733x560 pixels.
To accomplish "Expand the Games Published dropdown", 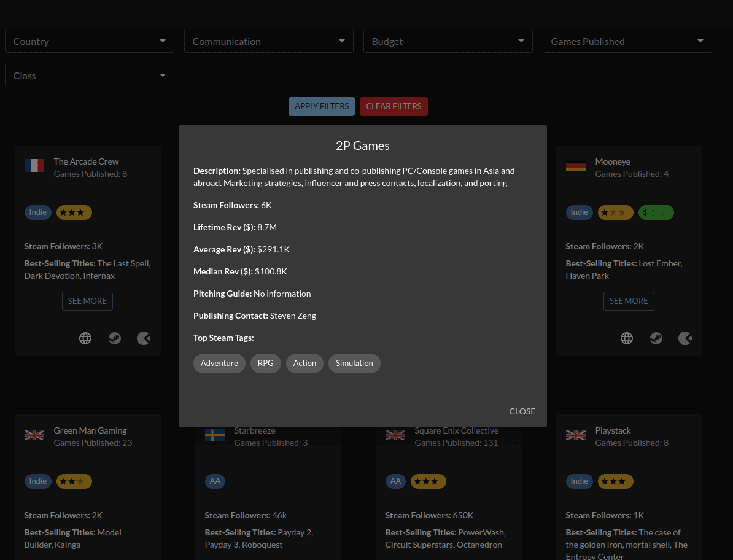I will click(627, 41).
